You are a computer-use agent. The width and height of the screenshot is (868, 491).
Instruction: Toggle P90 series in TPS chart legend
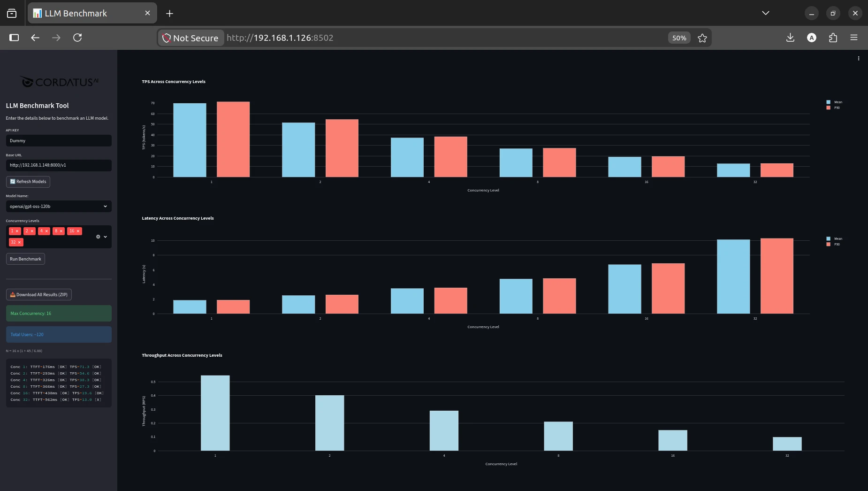tap(833, 107)
